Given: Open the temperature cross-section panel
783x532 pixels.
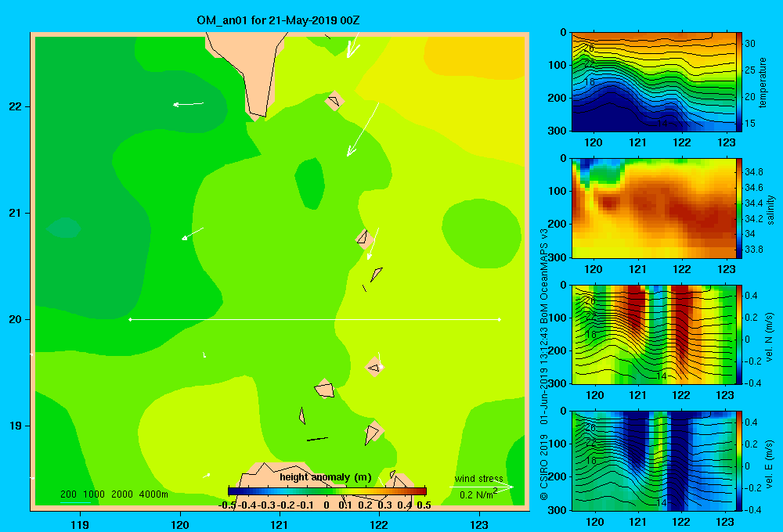Looking at the screenshot, I should point(654,82).
